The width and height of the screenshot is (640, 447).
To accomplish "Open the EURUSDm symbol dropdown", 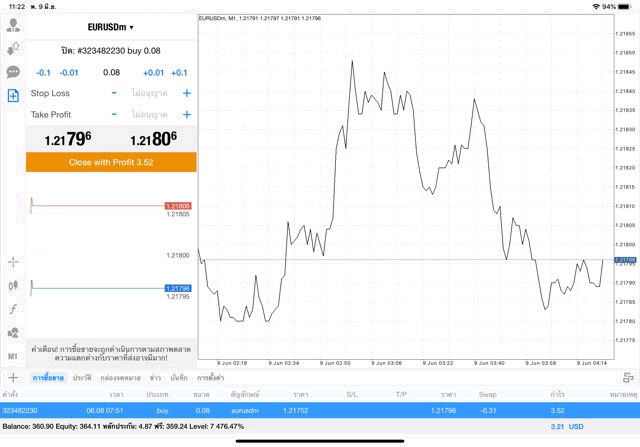I will click(x=111, y=27).
